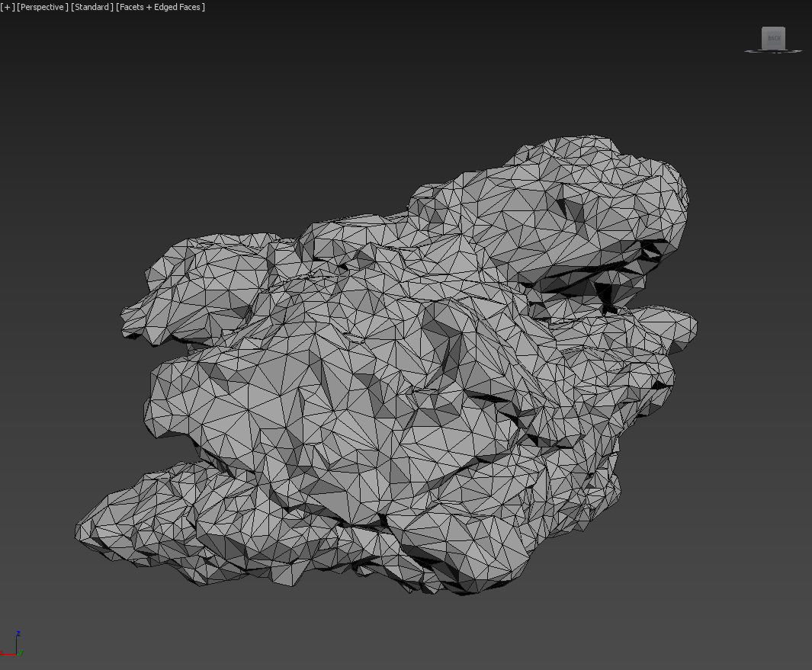Screen dimensions: 812x670
Task: Click the ViewCube Back face
Action: [774, 38]
